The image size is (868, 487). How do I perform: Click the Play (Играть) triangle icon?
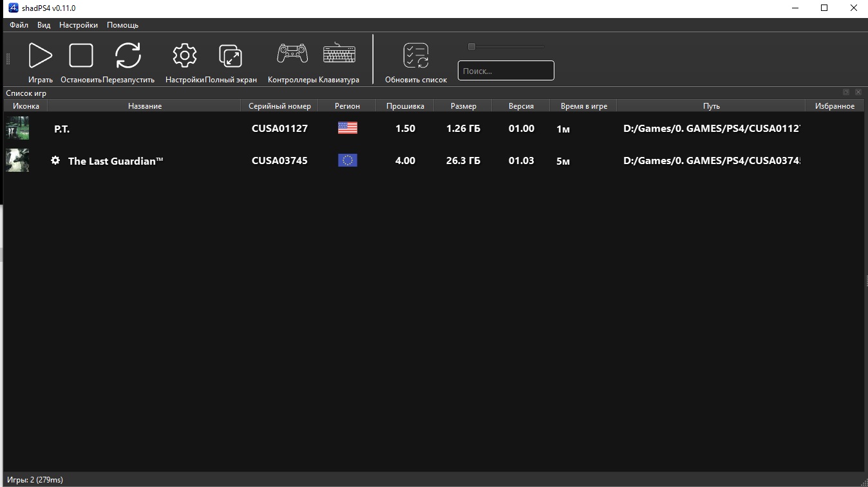click(40, 55)
